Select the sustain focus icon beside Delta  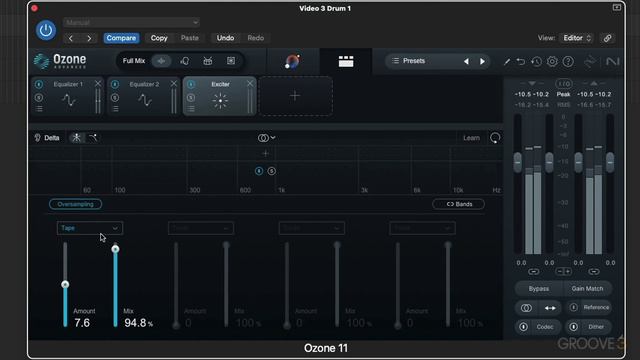pos(93,138)
